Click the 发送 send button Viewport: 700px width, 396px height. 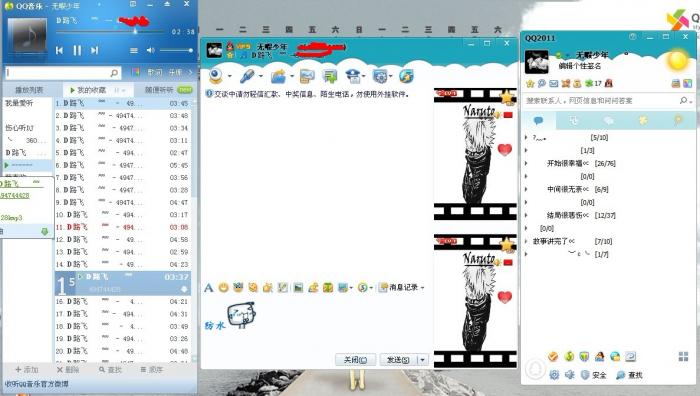398,359
